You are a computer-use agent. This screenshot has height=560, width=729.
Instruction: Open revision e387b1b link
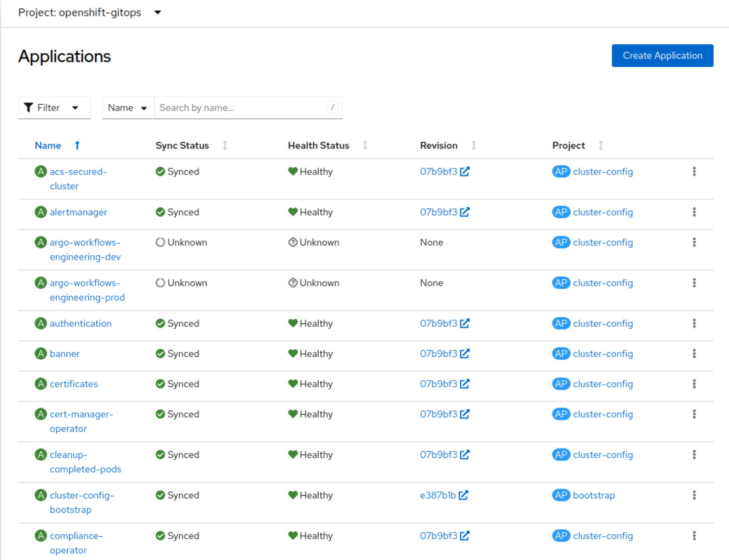(438, 495)
